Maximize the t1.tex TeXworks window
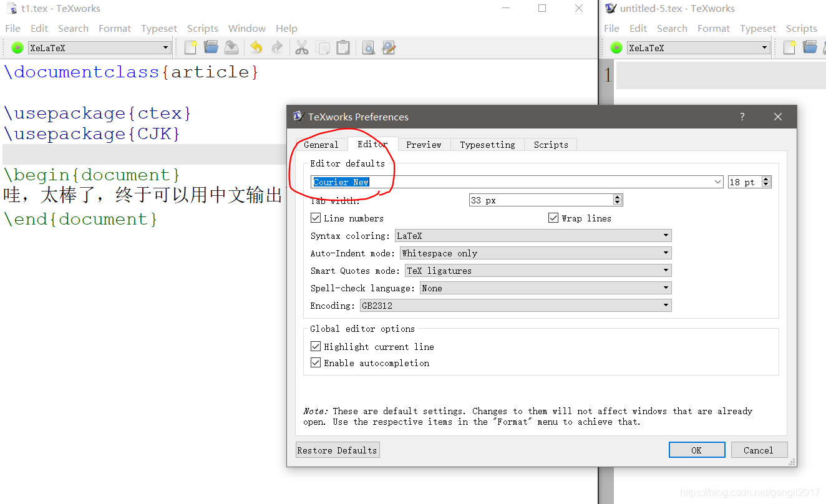 click(542, 8)
